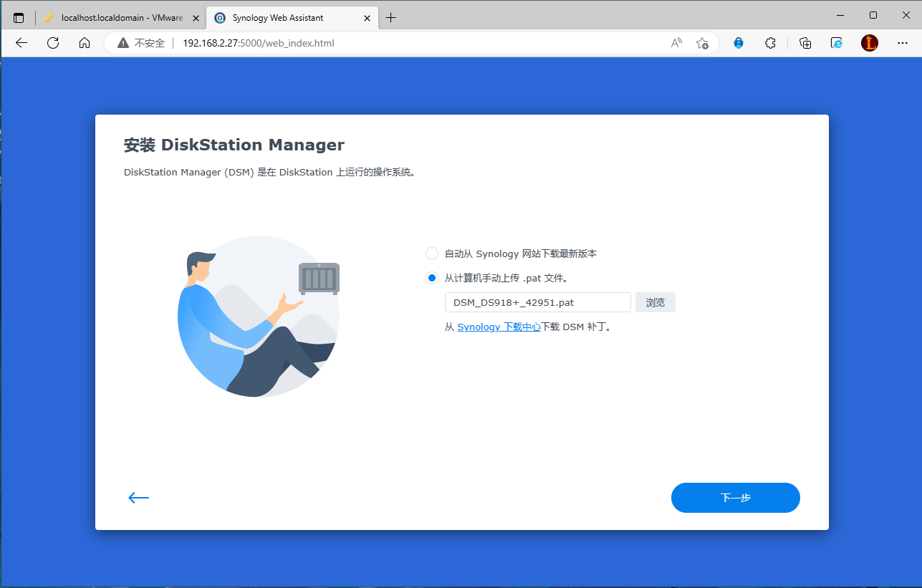Click the IE mode icon in toolbar

coord(837,43)
